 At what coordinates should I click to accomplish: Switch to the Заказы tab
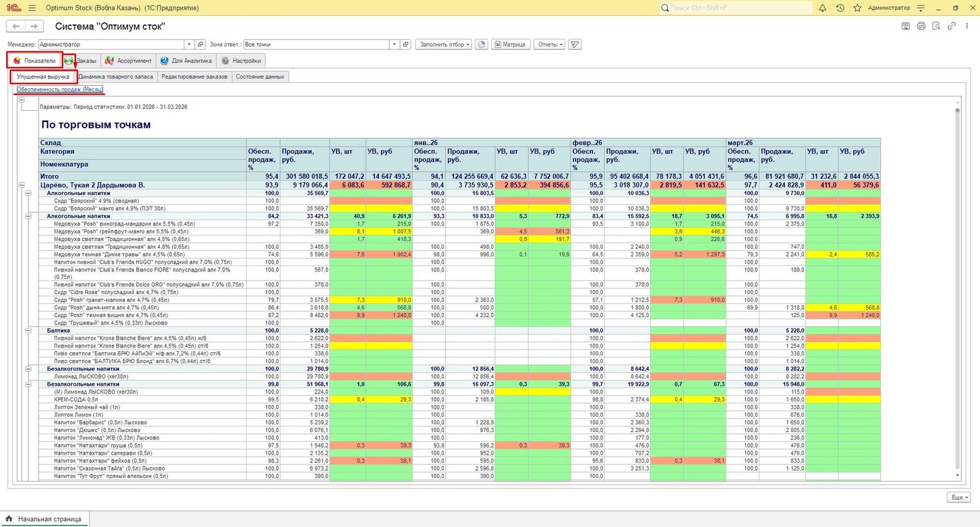coord(81,61)
